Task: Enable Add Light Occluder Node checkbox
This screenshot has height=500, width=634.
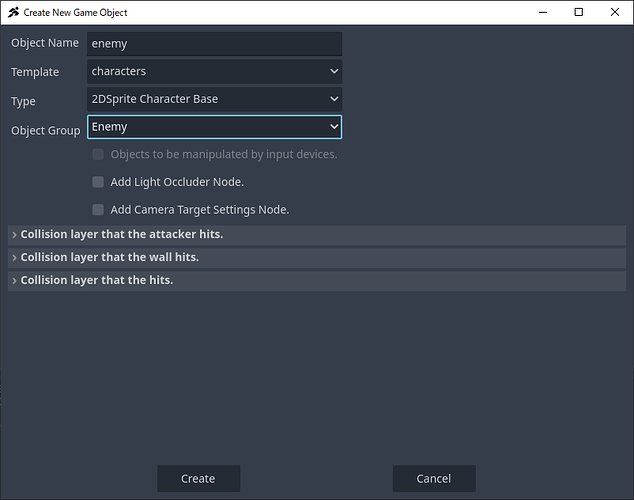Action: pos(98,182)
